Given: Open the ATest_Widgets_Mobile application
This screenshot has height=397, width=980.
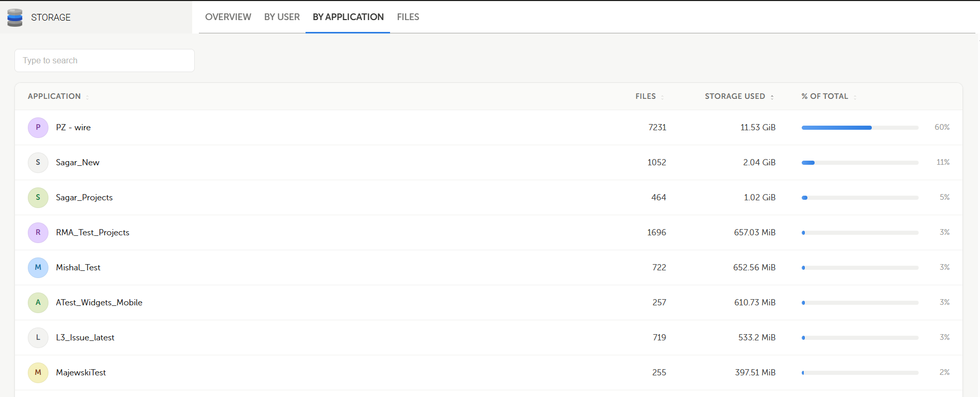Looking at the screenshot, I should pyautogui.click(x=99, y=303).
